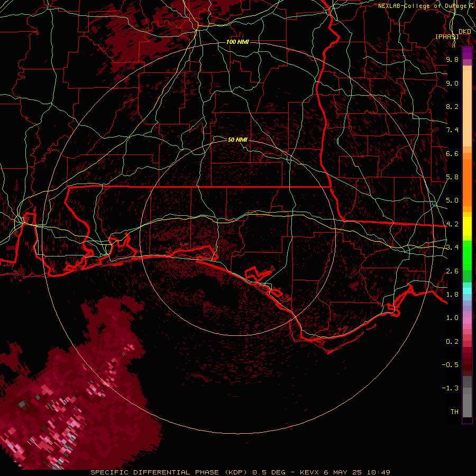Click the 6.6 scale value
Viewport: 476px width, 476px height.
coord(452,153)
